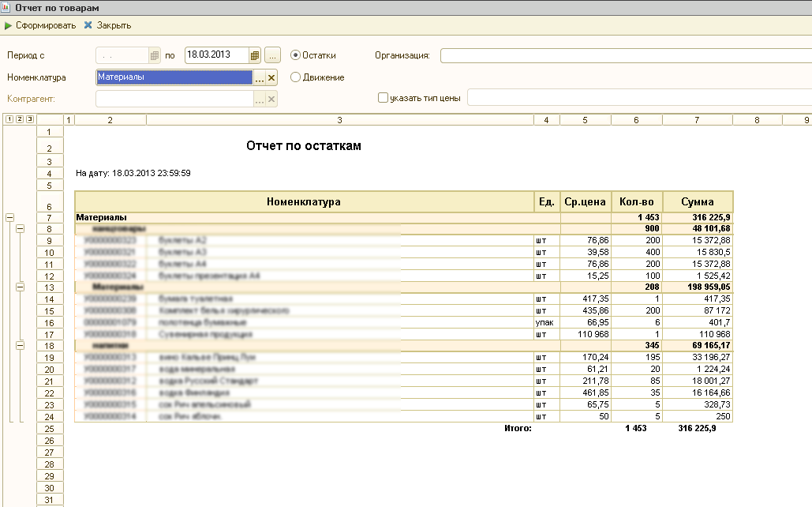Show grouping level 3
Image resolution: width=812 pixels, height=507 pixels.
(x=29, y=119)
